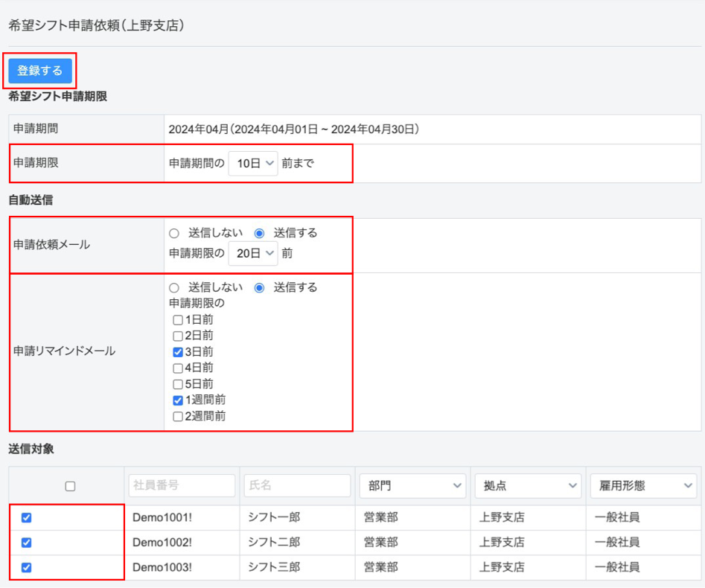The image size is (705, 588).
Task: Enable the 2週間前 reminder checkbox
Action: (178, 417)
